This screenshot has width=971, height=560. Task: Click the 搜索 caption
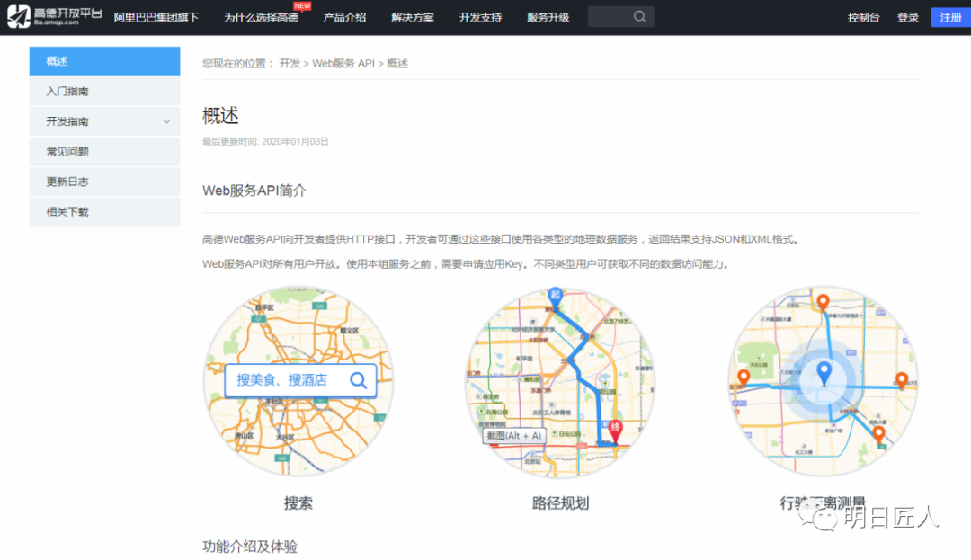tap(298, 503)
